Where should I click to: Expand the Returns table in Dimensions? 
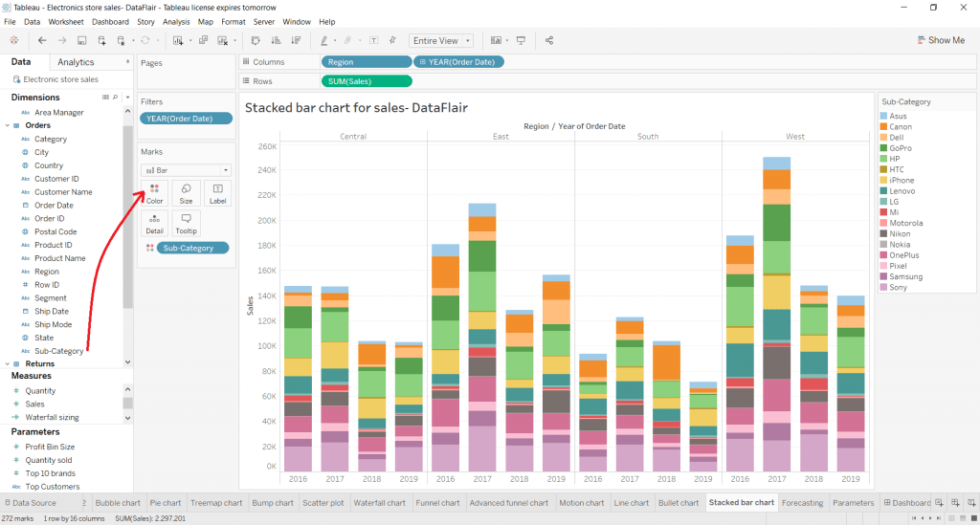[8, 364]
